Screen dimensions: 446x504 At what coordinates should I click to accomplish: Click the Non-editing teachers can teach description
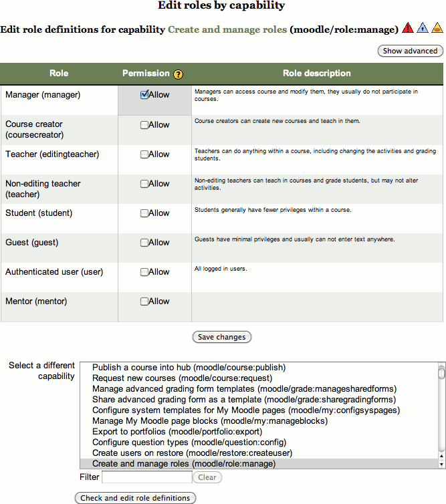[x=306, y=184]
